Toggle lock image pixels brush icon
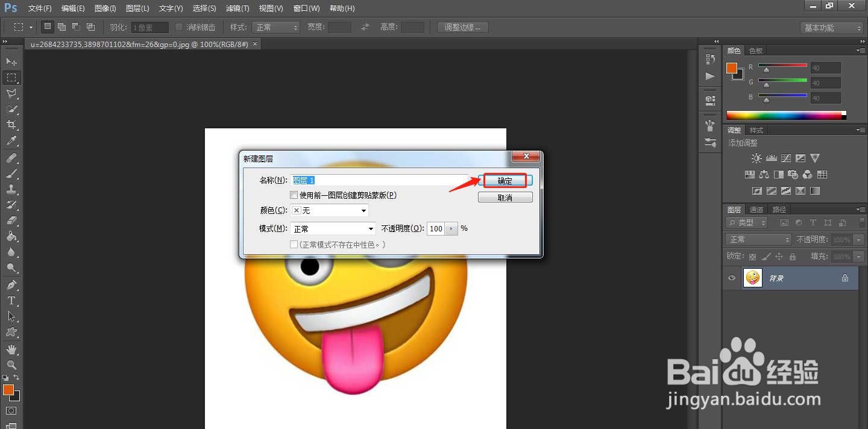This screenshot has width=868, height=429. [x=766, y=257]
